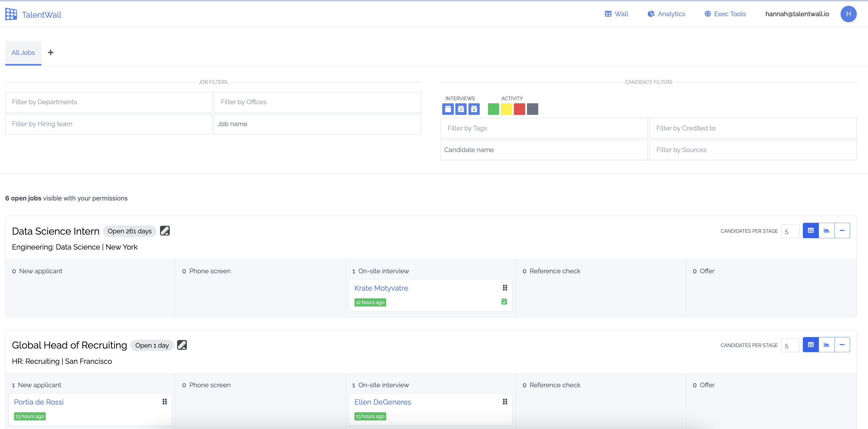Click green calendar icon on Krate Motyvatre card
The width and height of the screenshot is (868, 429).
[504, 301]
